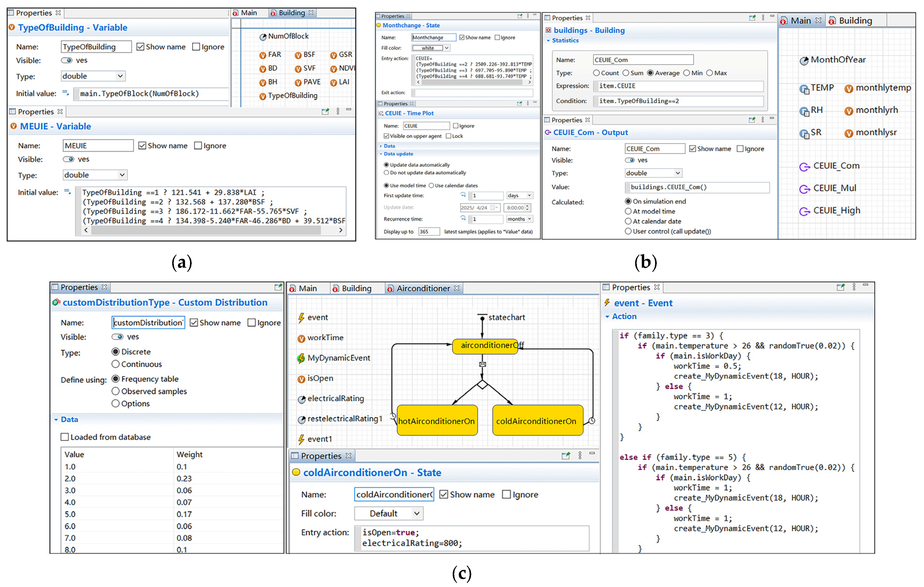924x587 pixels.
Task: Select the FAR variable icon
Action: (263, 55)
